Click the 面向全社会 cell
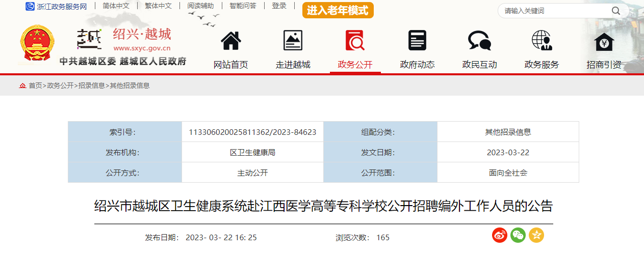 coord(508,173)
